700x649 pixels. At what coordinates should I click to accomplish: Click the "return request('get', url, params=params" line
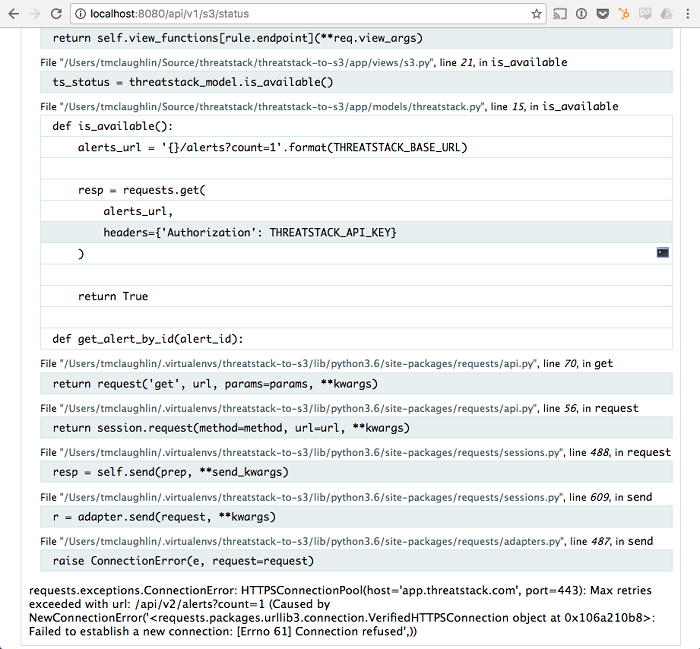[x=356, y=384]
